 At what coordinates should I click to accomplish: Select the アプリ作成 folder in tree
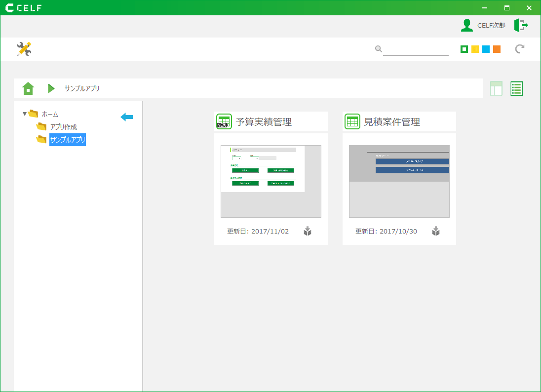63,127
